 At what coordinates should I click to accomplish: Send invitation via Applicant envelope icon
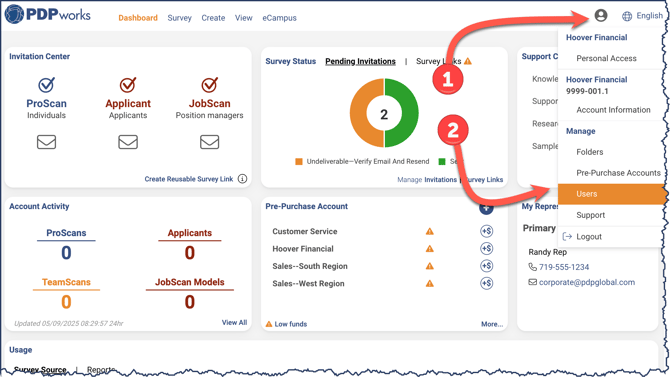tap(128, 142)
